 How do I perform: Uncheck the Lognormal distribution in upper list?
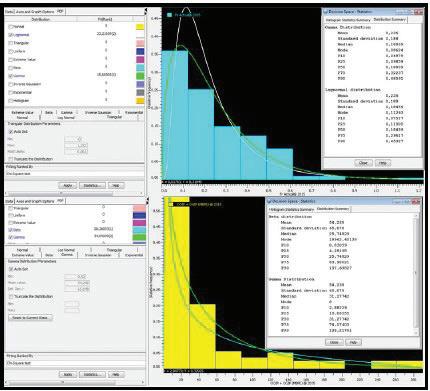coord(11,35)
